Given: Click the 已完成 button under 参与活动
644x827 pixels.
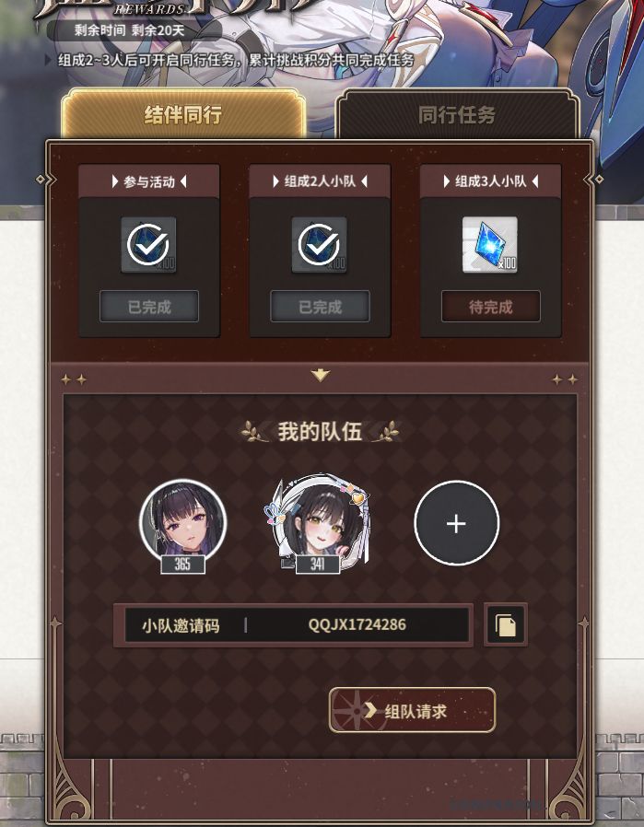Looking at the screenshot, I should (149, 307).
